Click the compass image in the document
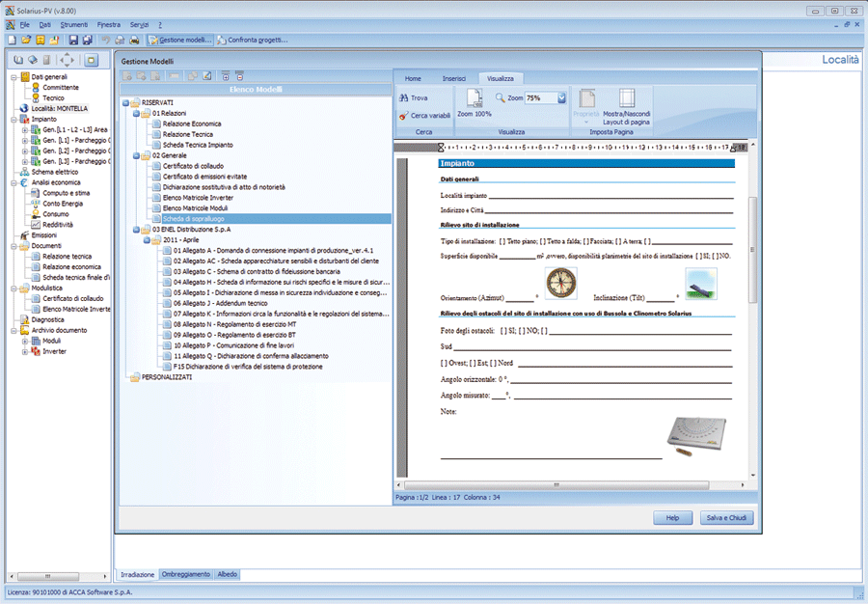 560,283
